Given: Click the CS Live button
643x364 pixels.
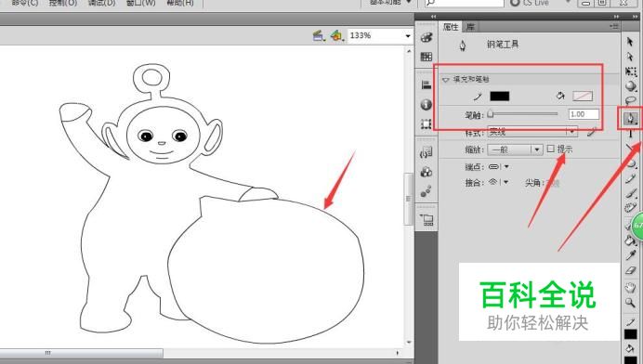Looking at the screenshot, I should [x=530, y=3].
